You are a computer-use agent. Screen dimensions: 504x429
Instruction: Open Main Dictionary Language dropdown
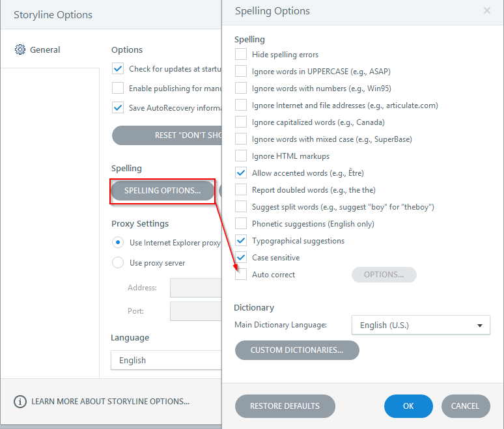click(x=421, y=325)
